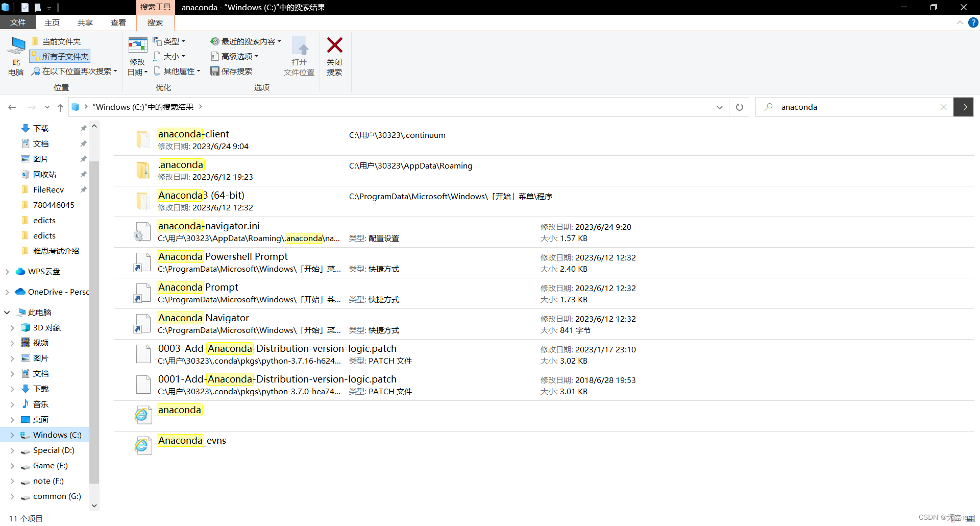Select 桌面 in navigation tree
Image resolution: width=980 pixels, height=526 pixels.
point(41,419)
